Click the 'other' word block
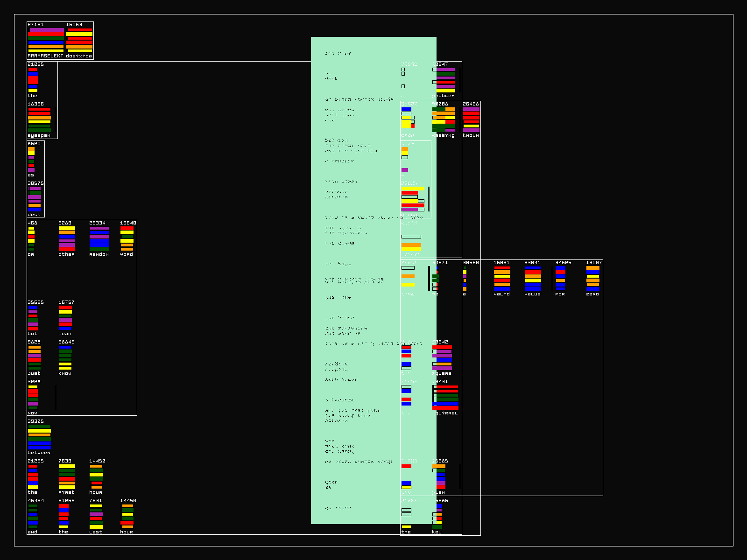 67,238
